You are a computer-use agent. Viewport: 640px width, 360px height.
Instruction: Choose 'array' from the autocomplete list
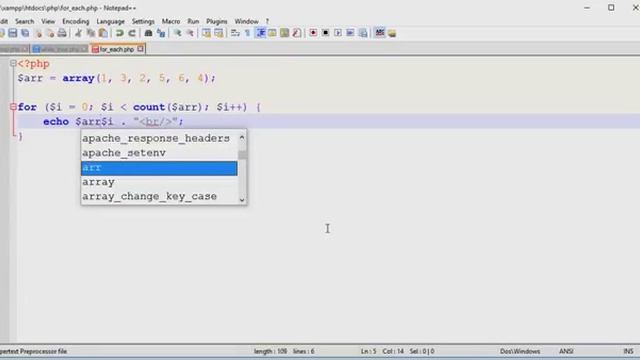tap(159, 182)
